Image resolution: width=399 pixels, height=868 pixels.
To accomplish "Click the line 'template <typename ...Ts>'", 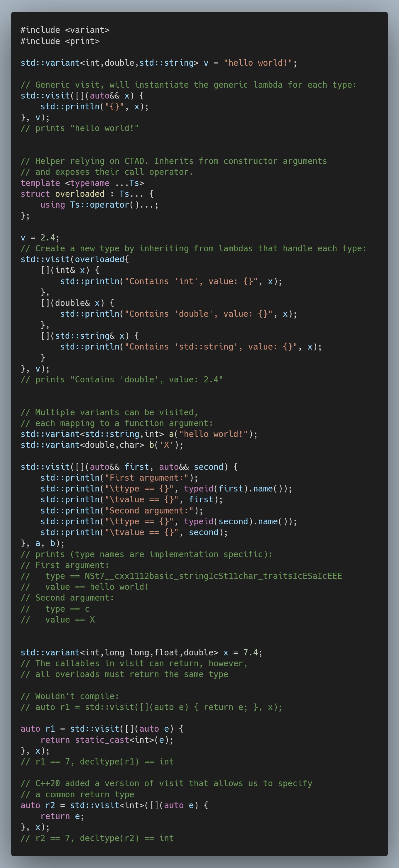I will click(x=82, y=183).
